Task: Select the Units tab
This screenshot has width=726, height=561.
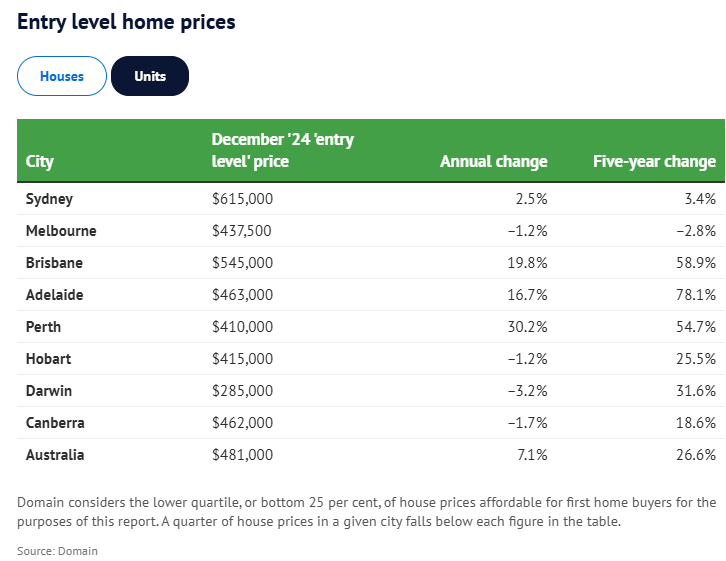Action: click(150, 76)
